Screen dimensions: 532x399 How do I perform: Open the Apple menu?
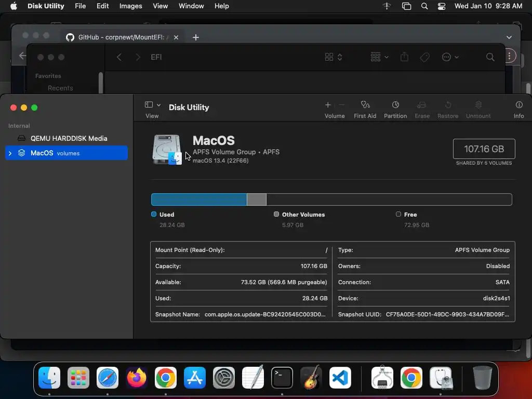pos(14,6)
